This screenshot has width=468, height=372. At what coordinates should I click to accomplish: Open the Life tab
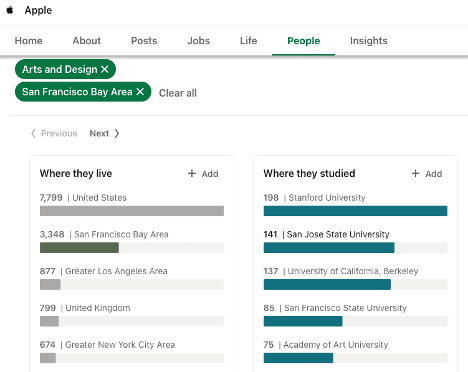[x=249, y=41]
